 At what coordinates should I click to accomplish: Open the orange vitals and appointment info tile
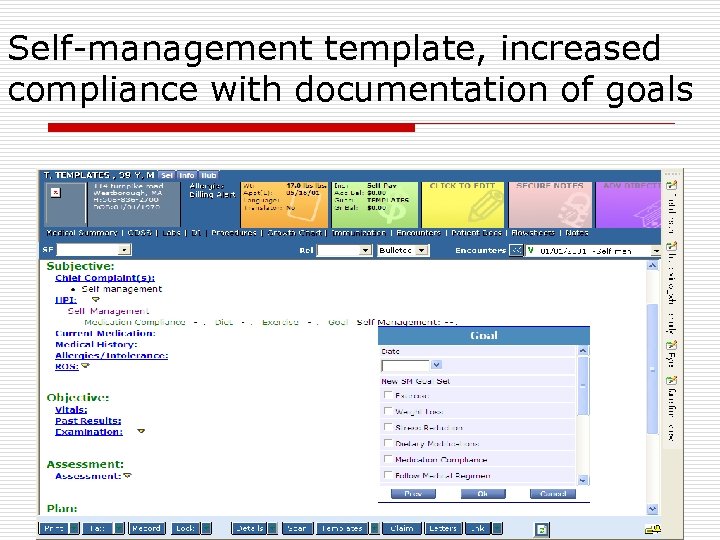click(284, 204)
